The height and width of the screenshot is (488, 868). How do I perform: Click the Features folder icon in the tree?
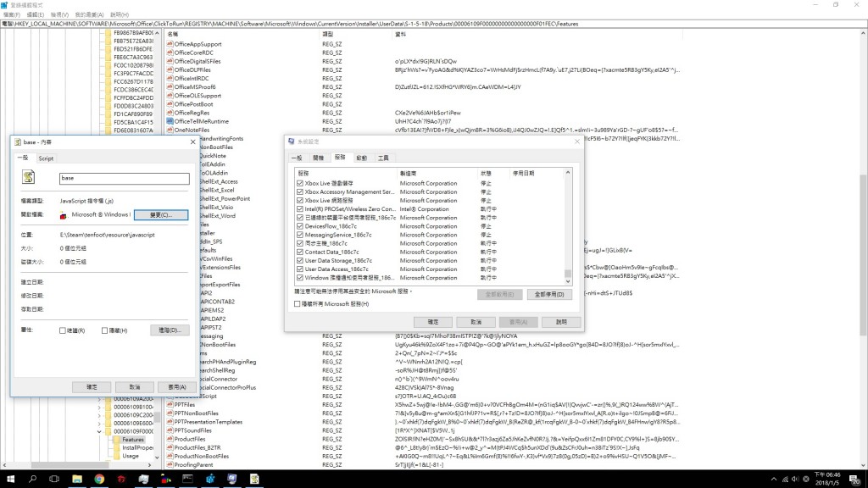point(117,440)
